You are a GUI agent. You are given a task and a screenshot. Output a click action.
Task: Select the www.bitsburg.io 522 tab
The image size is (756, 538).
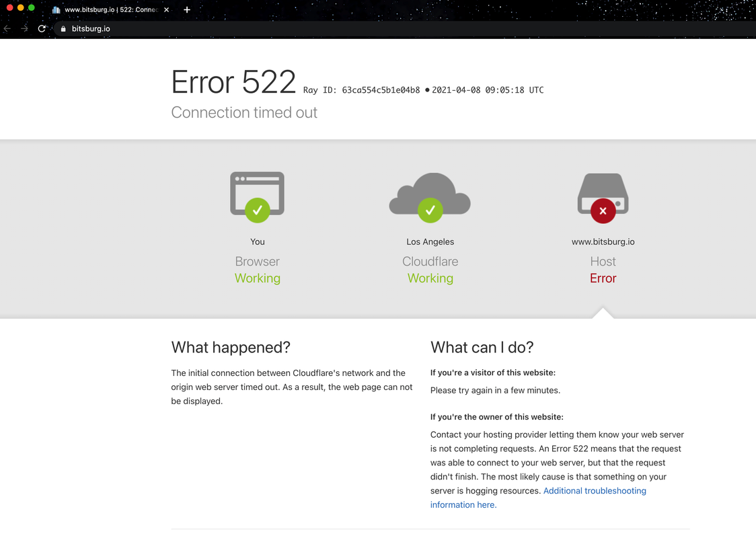click(x=111, y=9)
